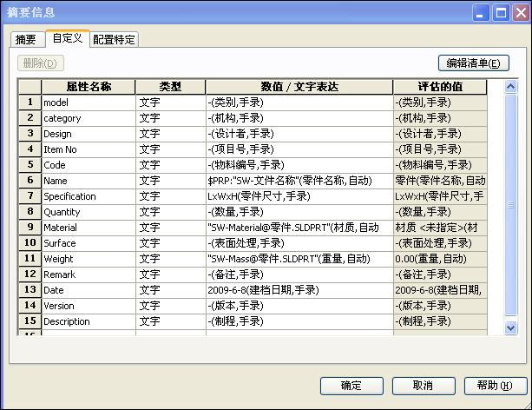Screen dimensions: 532x410
Task: Select the Item No property cell
Action: [x=89, y=149]
